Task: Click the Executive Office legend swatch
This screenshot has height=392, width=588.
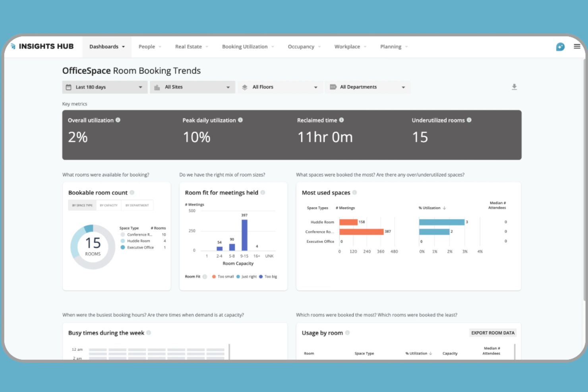Action: coord(123,247)
